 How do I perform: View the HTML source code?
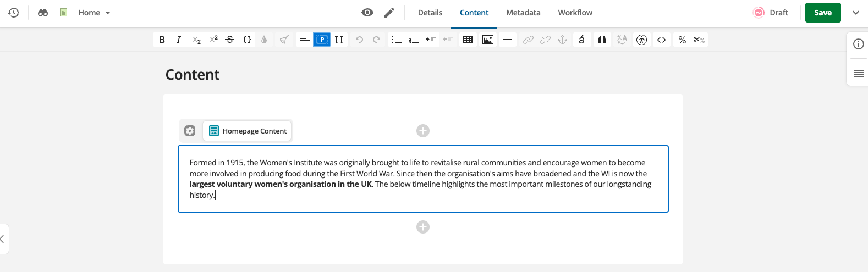tap(661, 40)
